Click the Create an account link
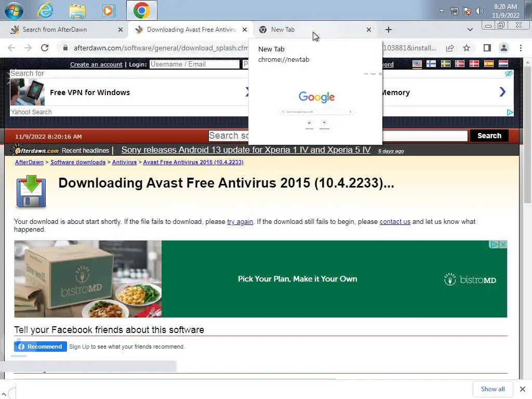 (x=96, y=64)
